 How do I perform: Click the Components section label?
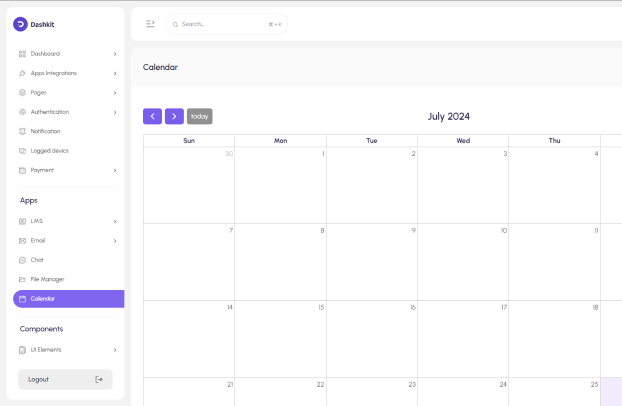[41, 329]
